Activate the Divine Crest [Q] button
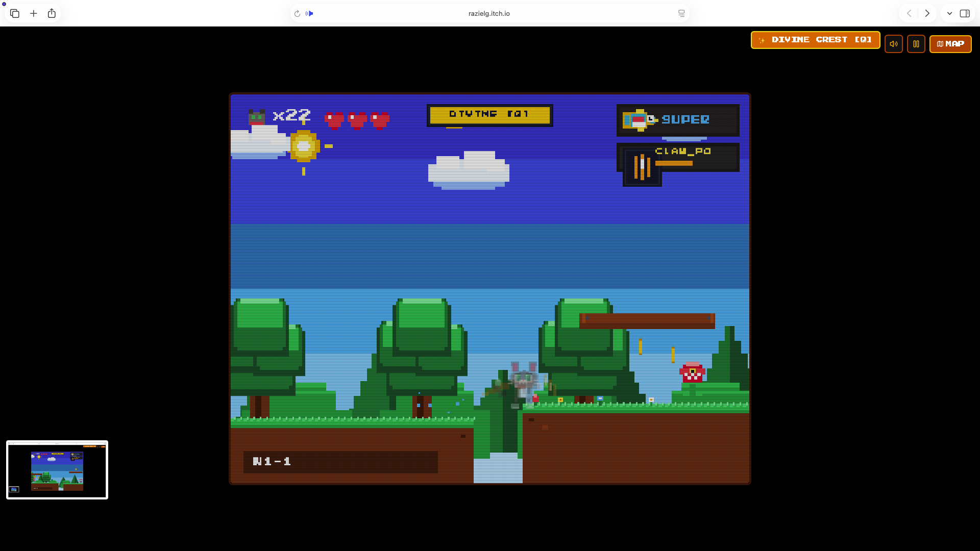The width and height of the screenshot is (980, 551). click(815, 40)
